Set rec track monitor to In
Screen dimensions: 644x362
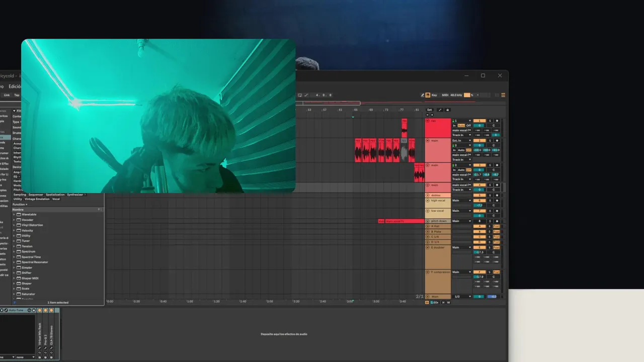tap(454, 126)
